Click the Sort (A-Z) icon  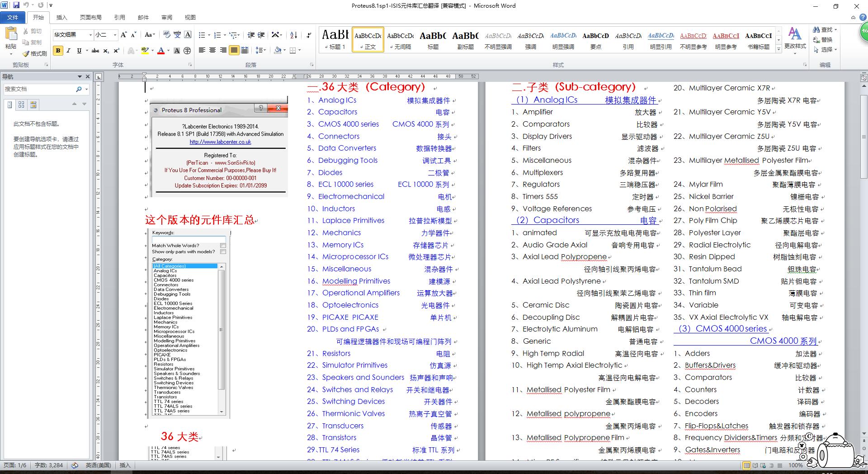click(293, 35)
